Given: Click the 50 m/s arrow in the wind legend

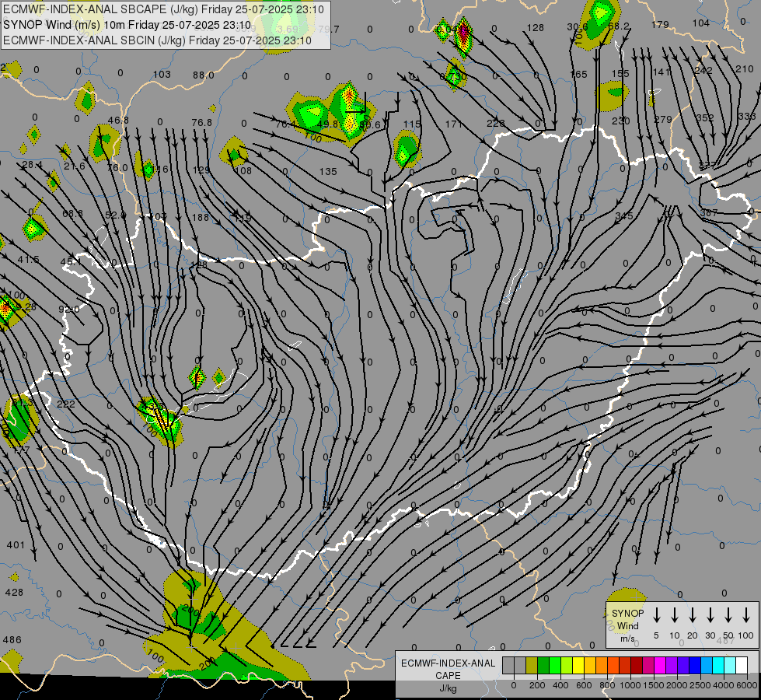Looking at the screenshot, I should pos(728,614).
